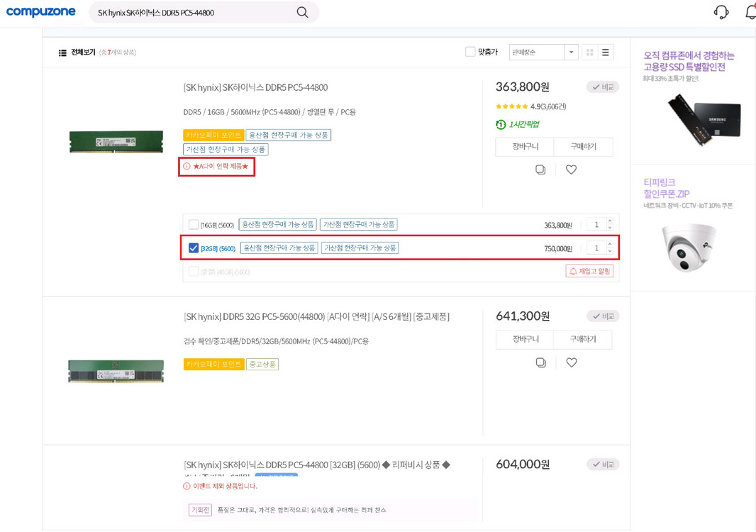This screenshot has width=756, height=532.
Task: Open the 판매량순 sort dropdown
Action: [x=543, y=51]
